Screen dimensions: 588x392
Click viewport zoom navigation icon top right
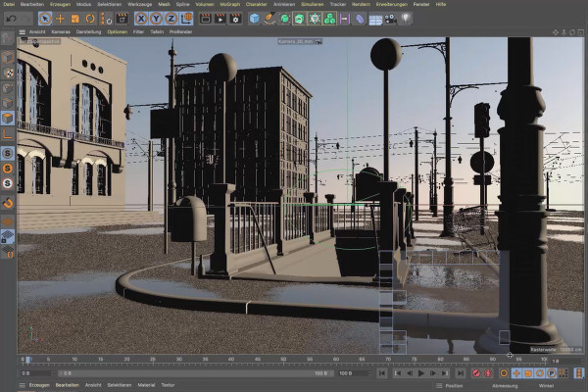(563, 32)
